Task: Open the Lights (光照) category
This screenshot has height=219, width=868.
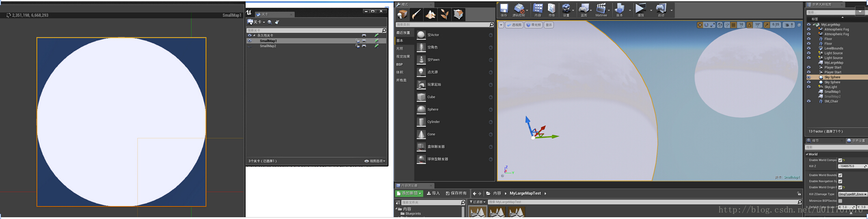Action: (x=399, y=48)
